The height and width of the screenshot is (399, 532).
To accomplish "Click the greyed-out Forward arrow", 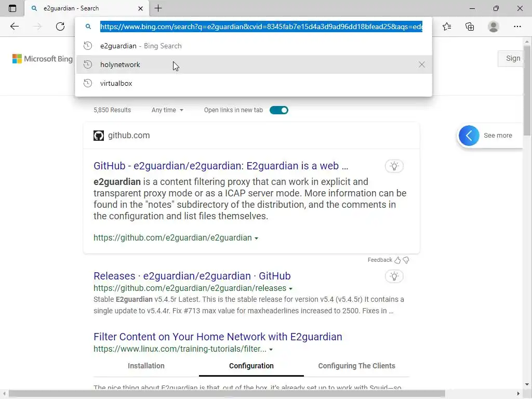I will [37, 26].
